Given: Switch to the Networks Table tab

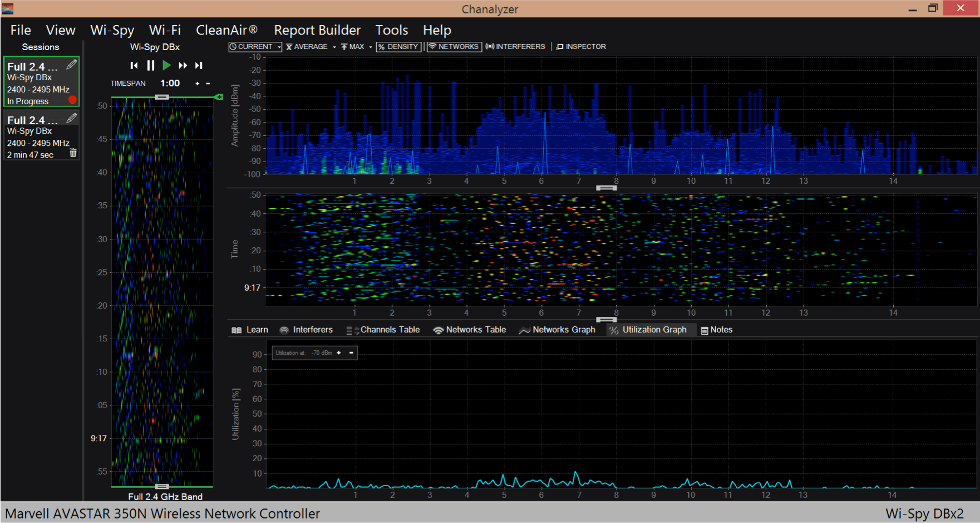Looking at the screenshot, I should pos(470,330).
